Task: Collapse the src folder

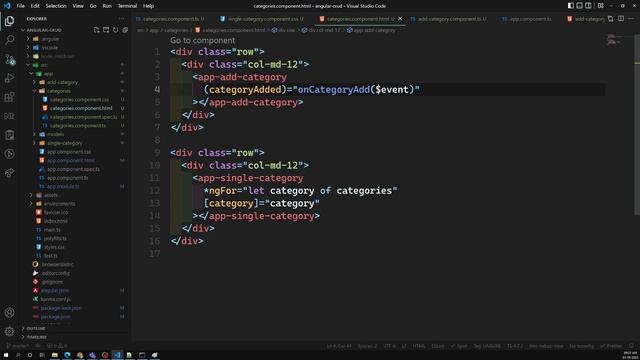Action: click(44, 65)
